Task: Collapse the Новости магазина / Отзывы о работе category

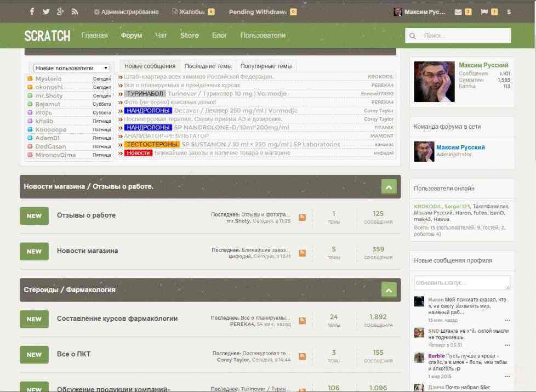Action: pos(389,187)
